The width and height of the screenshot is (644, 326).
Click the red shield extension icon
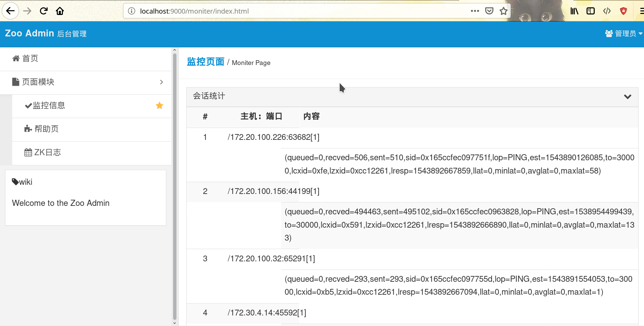pyautogui.click(x=623, y=11)
